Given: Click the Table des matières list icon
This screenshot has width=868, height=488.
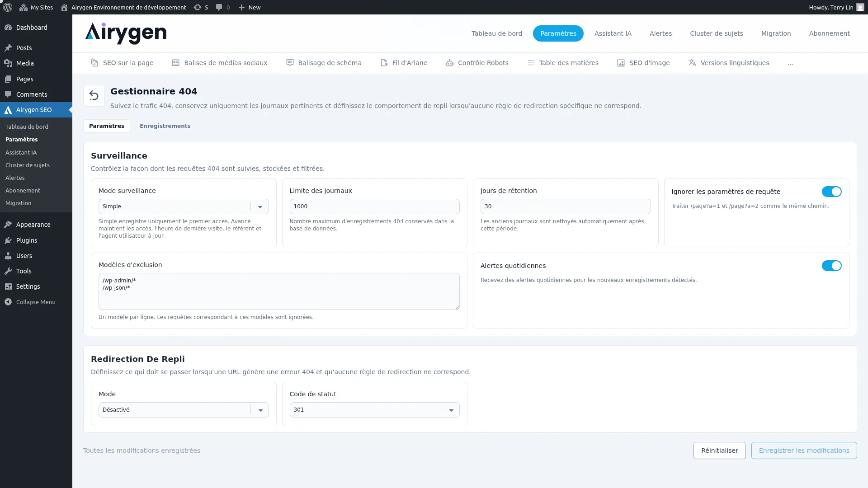Looking at the screenshot, I should pos(531,63).
